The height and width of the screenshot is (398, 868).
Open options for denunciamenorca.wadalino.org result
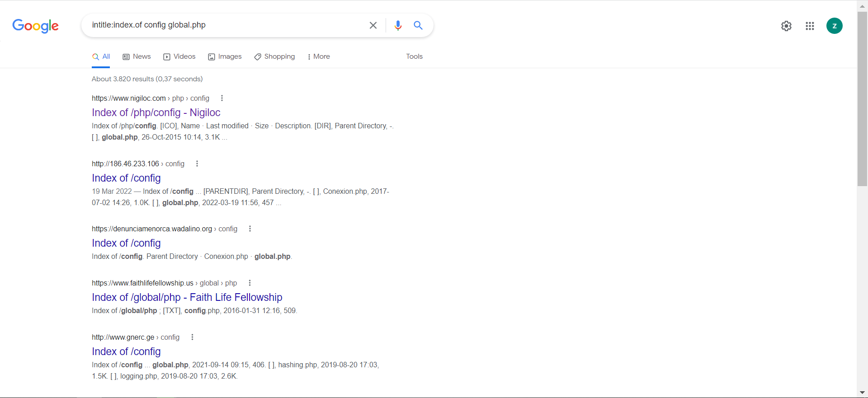(250, 229)
